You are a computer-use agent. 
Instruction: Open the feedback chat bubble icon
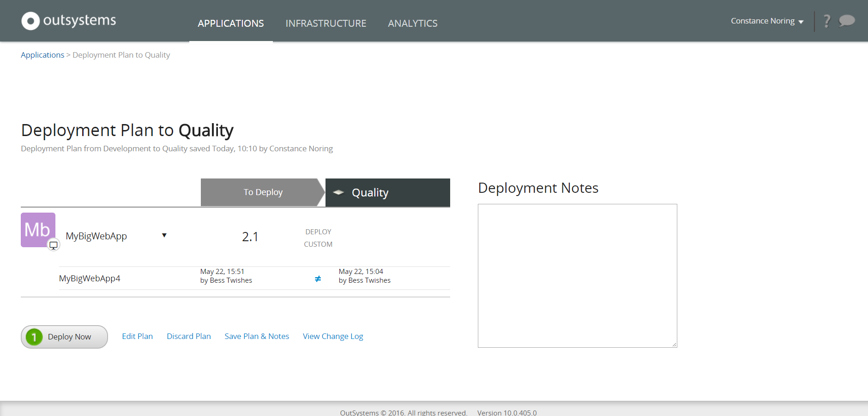(x=847, y=21)
